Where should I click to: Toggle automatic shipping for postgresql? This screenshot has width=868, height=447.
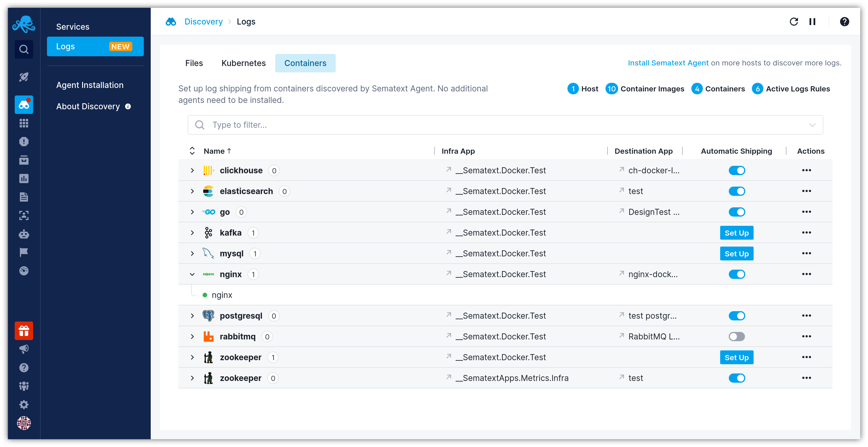click(x=737, y=316)
